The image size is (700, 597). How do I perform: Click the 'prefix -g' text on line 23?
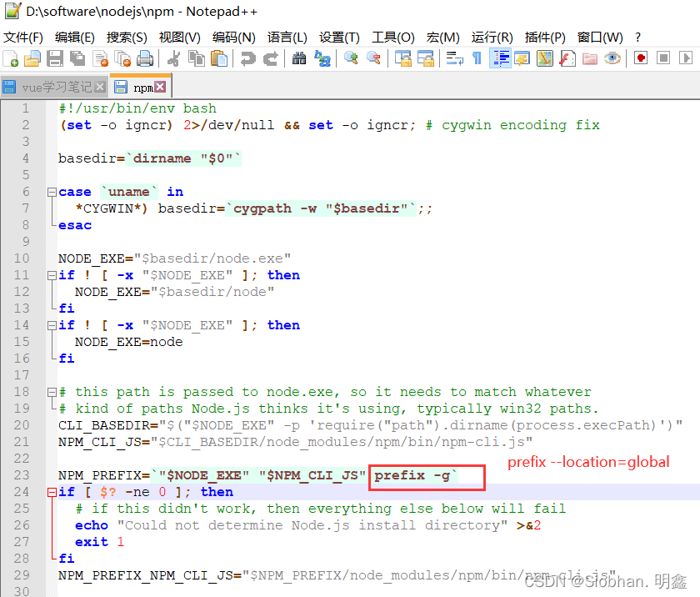point(412,475)
